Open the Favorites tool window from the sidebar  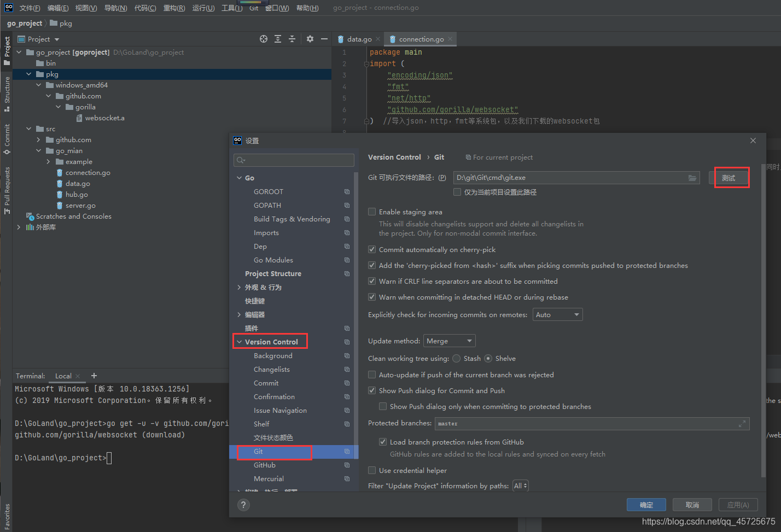tap(7, 517)
